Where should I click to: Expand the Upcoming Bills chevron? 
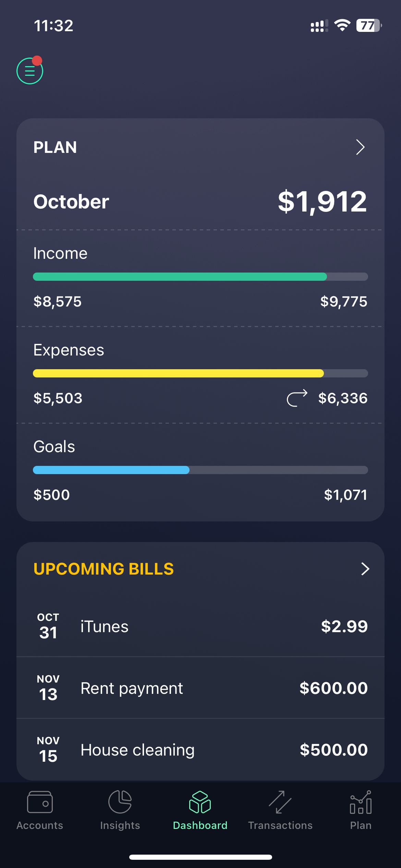tap(365, 569)
